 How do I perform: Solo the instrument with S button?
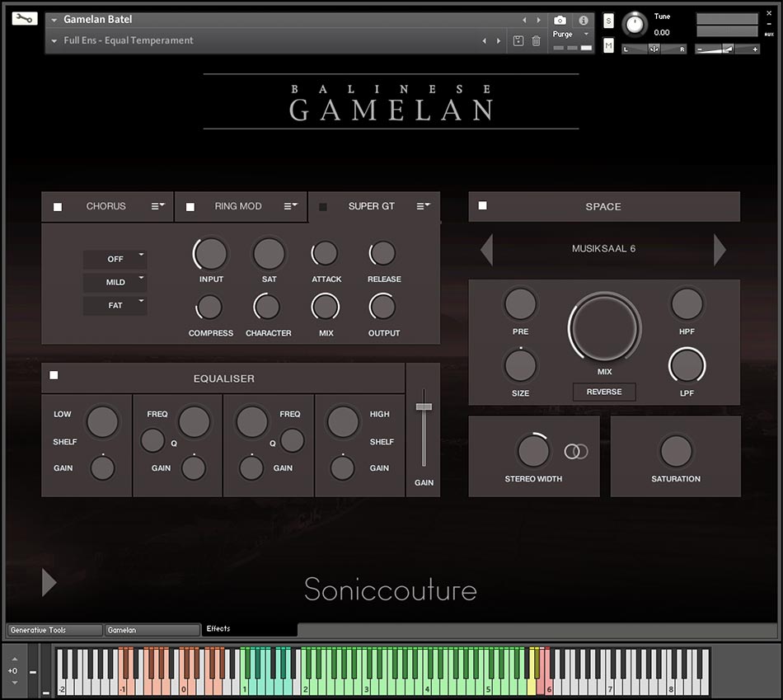pyautogui.click(x=608, y=21)
